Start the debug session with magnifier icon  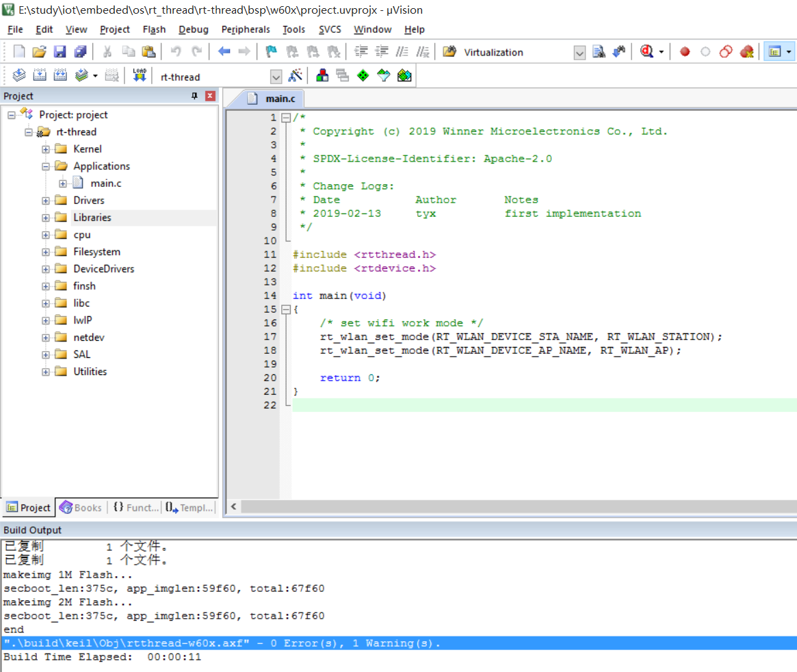[x=646, y=51]
